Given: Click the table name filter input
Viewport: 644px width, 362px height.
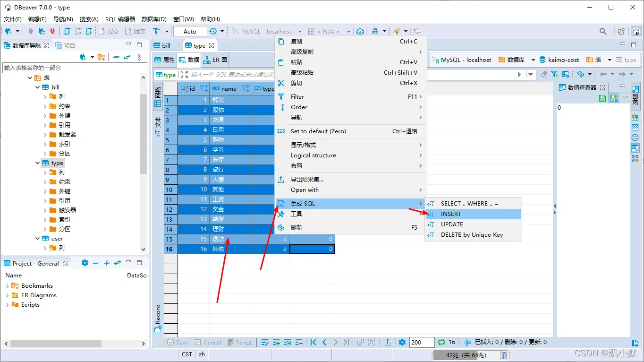Looking at the screenshot, I should pyautogui.click(x=75, y=68).
